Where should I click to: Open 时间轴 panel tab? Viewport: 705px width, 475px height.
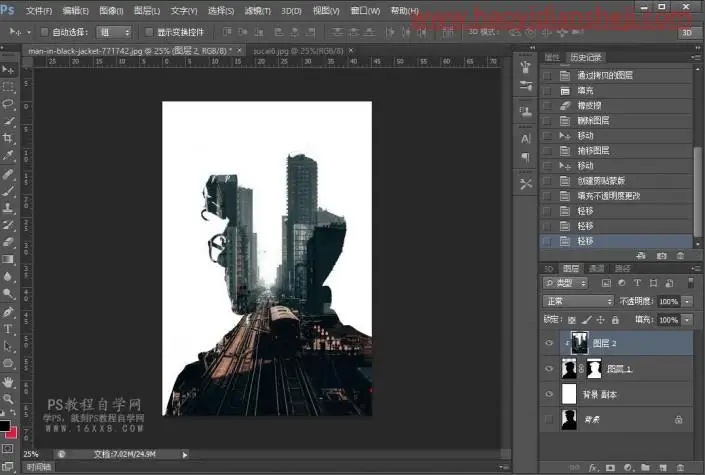(38, 467)
